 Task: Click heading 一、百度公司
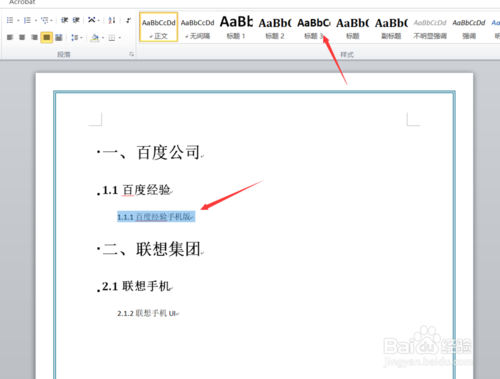[x=152, y=153]
